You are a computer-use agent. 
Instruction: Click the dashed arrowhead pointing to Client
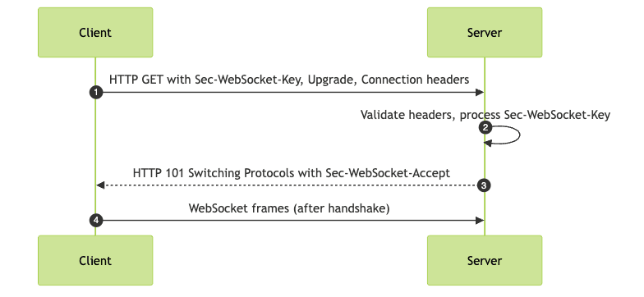pyautogui.click(x=100, y=185)
